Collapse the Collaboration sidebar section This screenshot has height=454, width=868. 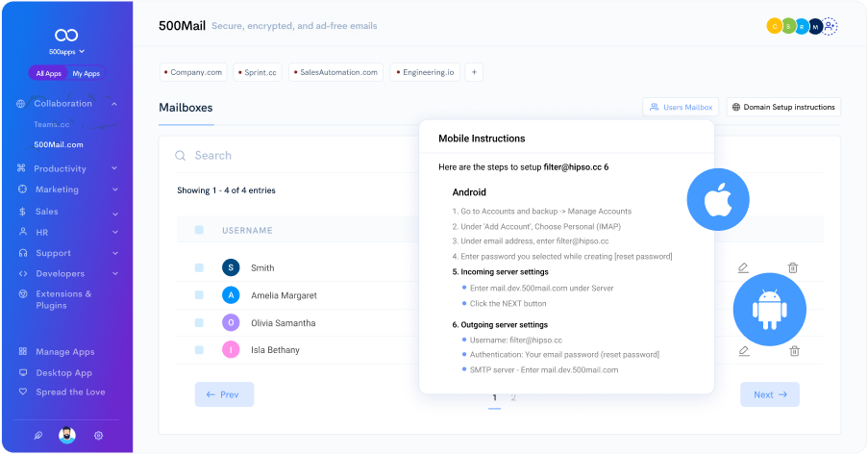click(x=114, y=104)
